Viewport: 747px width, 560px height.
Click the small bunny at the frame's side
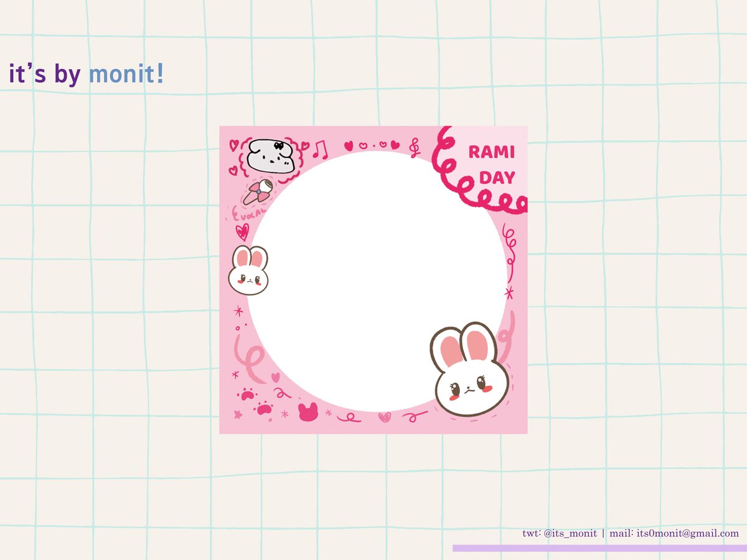(x=248, y=270)
